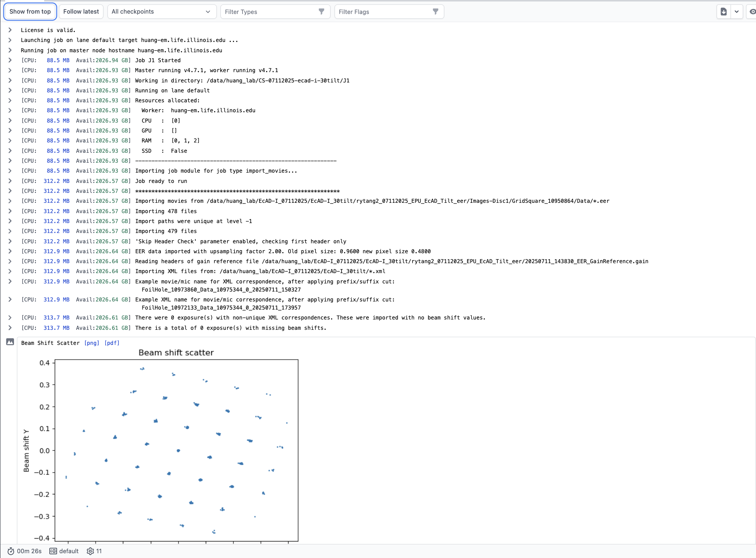756x558 pixels.
Task: Expand the 'Importing 478 files' log entry
Action: (x=10, y=211)
